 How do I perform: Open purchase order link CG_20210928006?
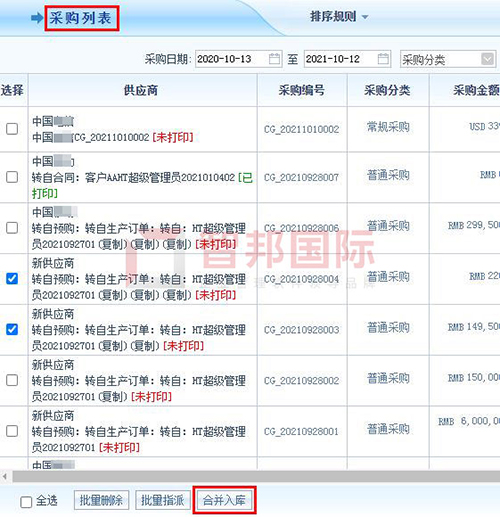(x=301, y=228)
